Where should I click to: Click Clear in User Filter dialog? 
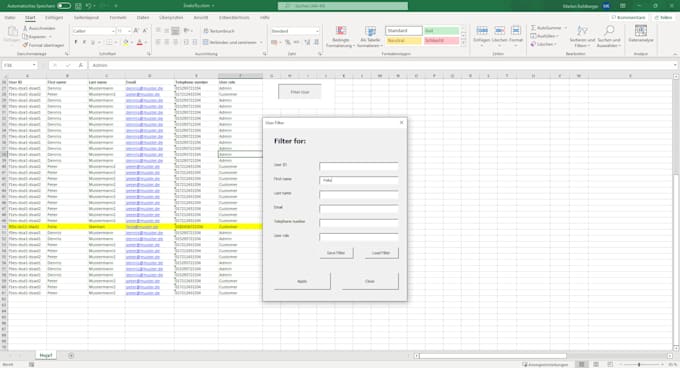coord(370,281)
